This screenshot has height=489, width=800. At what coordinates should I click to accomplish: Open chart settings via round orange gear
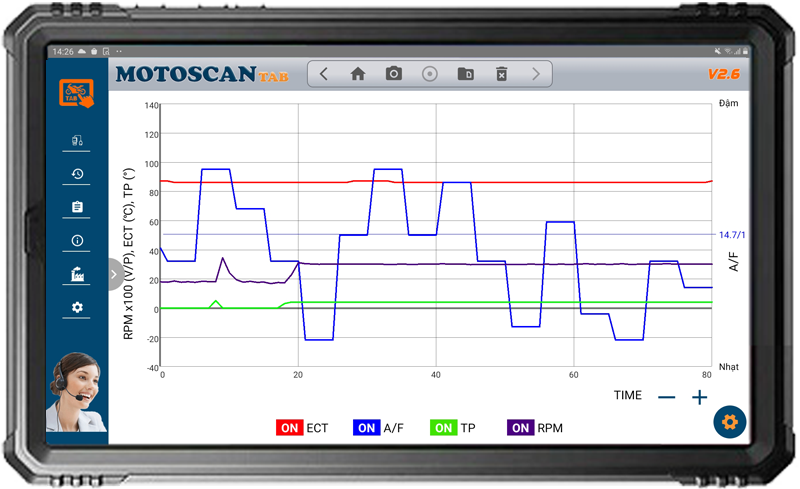tap(730, 422)
